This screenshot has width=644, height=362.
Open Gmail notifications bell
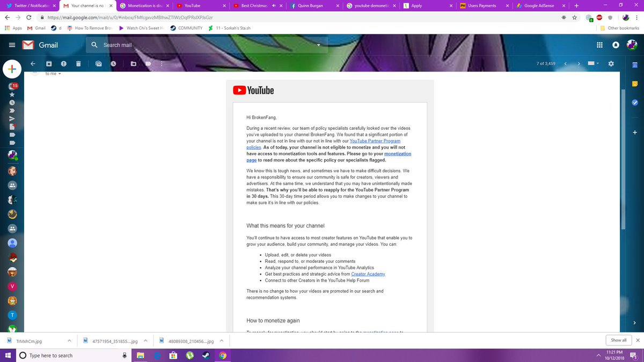pos(616,45)
